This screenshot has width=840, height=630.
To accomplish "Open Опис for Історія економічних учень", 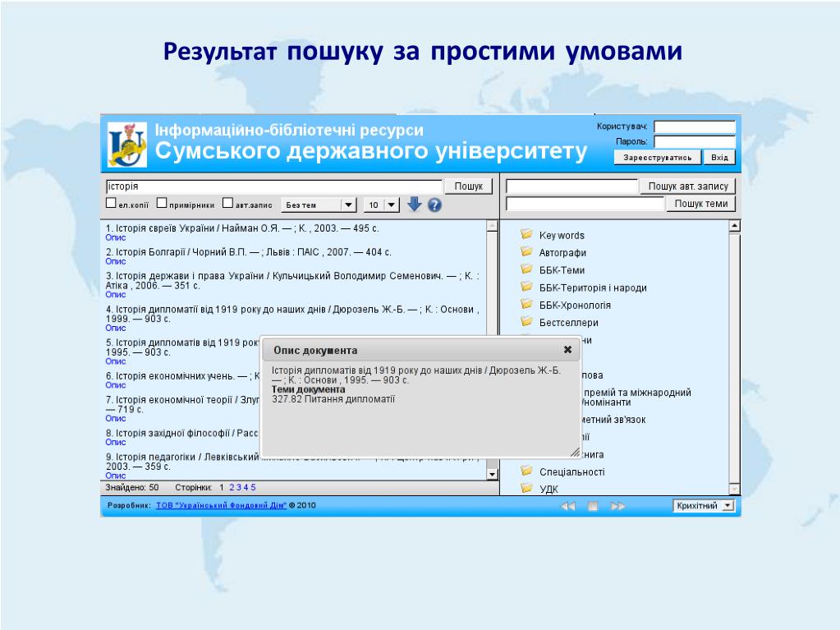I will pos(116,385).
